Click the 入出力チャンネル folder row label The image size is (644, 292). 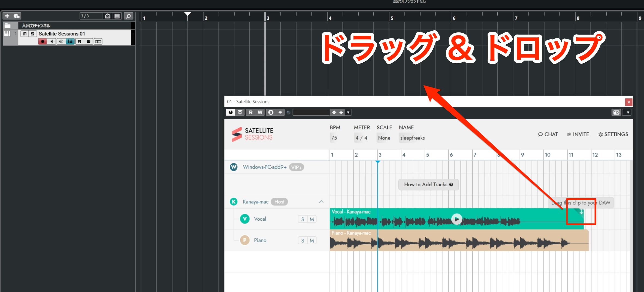click(36, 26)
